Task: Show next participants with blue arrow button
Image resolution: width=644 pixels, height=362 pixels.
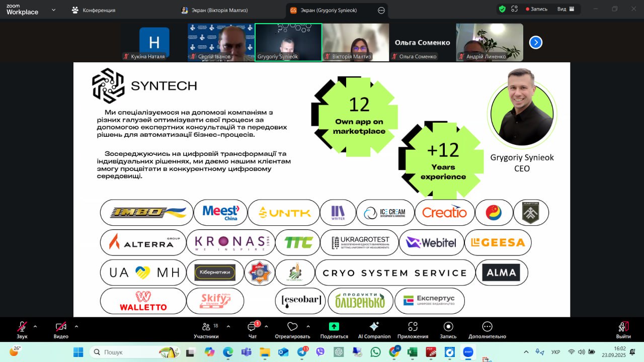Action: (535, 43)
